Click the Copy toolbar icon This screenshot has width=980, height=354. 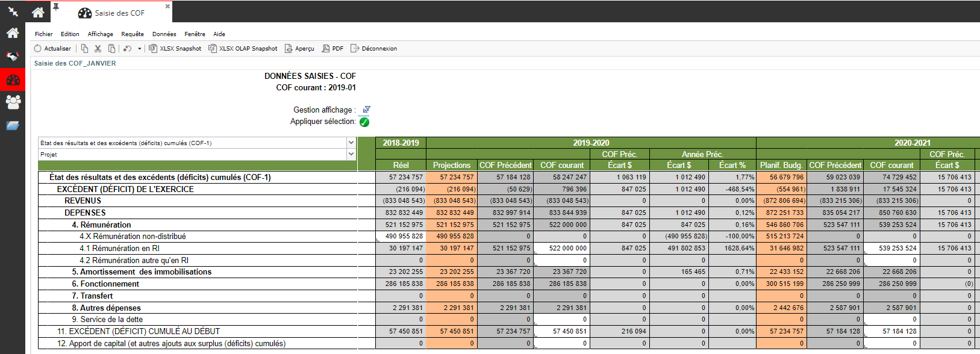(84, 48)
